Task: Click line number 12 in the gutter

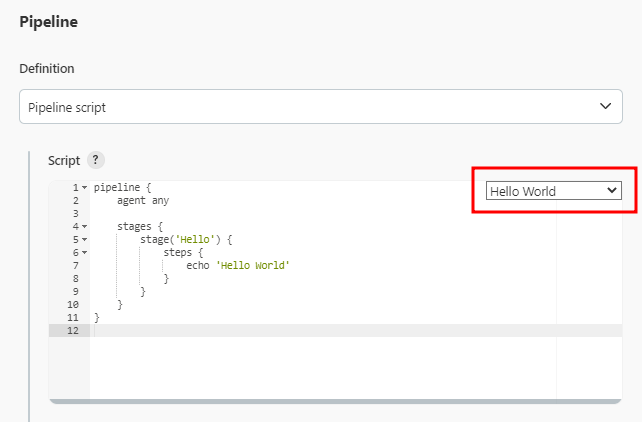Action: tap(73, 330)
